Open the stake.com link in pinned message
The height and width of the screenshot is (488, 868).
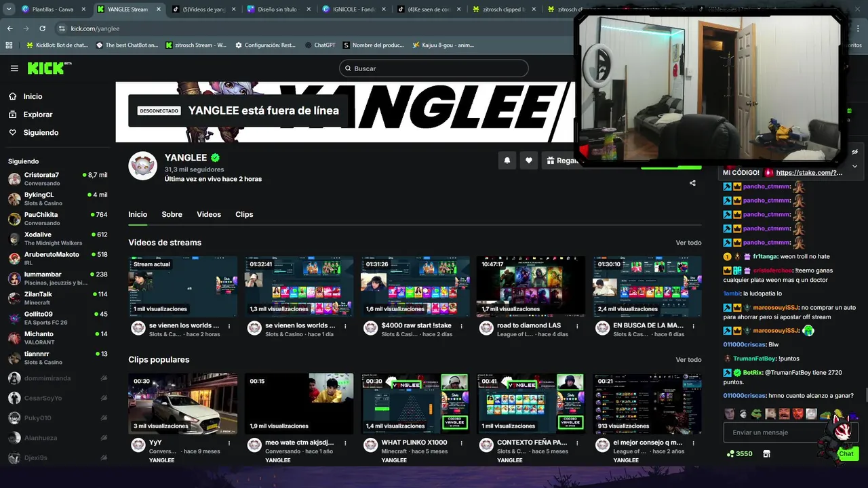click(809, 173)
